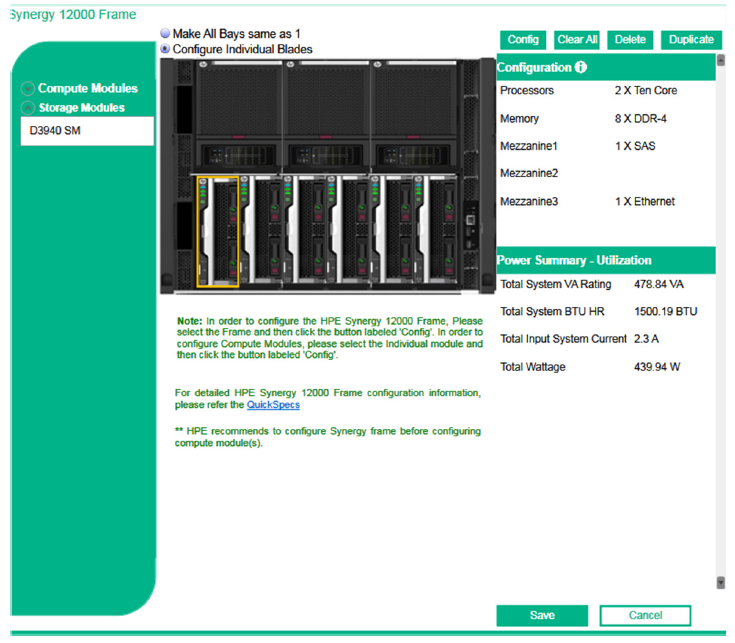Click scrollbar down arrow in right panel

tap(721, 582)
